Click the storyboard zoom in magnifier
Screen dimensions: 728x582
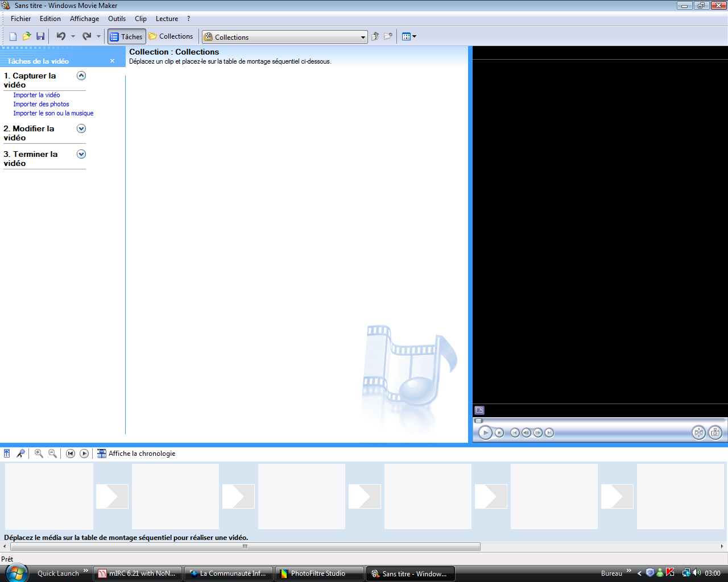point(39,454)
